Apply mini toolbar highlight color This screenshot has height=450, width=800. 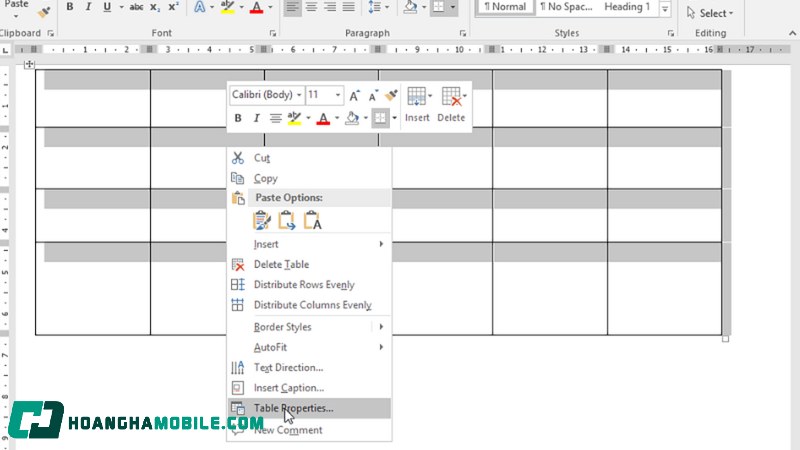(x=294, y=118)
